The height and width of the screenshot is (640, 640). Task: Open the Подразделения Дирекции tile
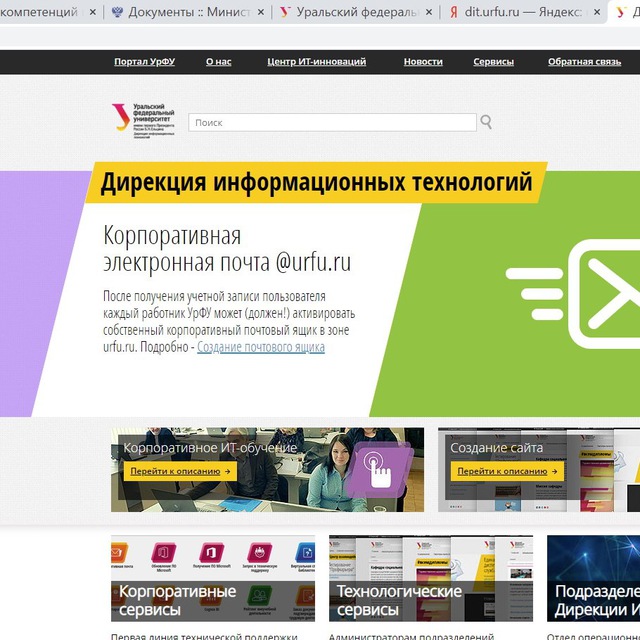[x=593, y=578]
